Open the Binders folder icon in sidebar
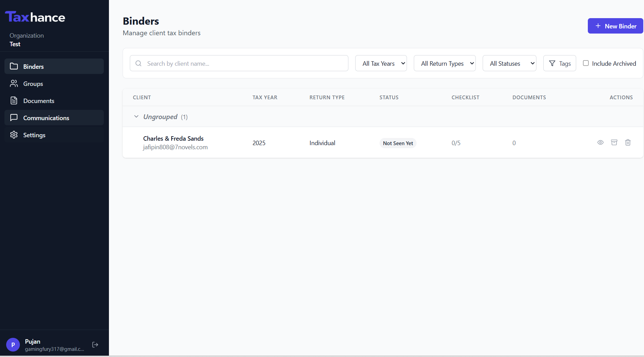 tap(14, 66)
